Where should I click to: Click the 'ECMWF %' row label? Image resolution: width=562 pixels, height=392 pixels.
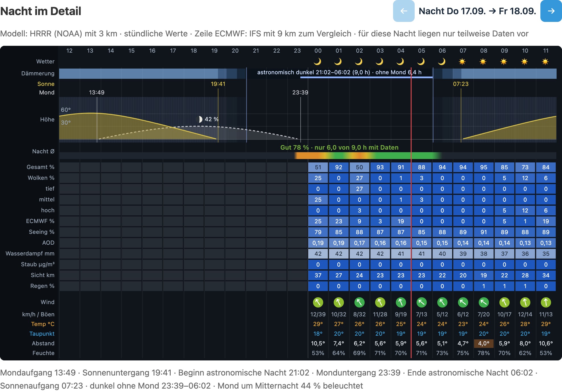(40, 221)
